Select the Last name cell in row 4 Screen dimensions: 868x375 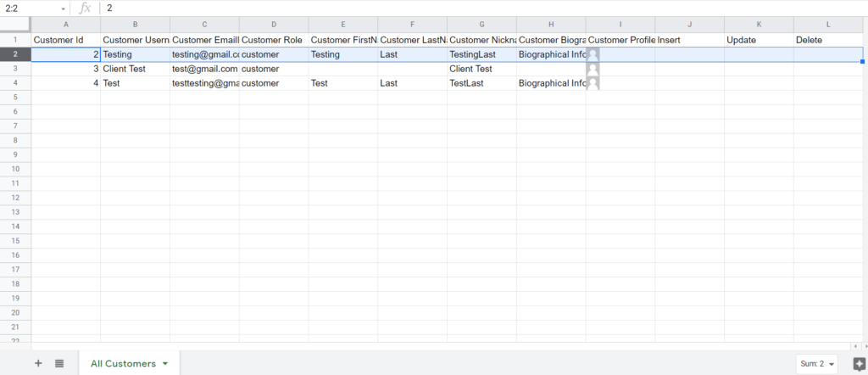coord(413,83)
